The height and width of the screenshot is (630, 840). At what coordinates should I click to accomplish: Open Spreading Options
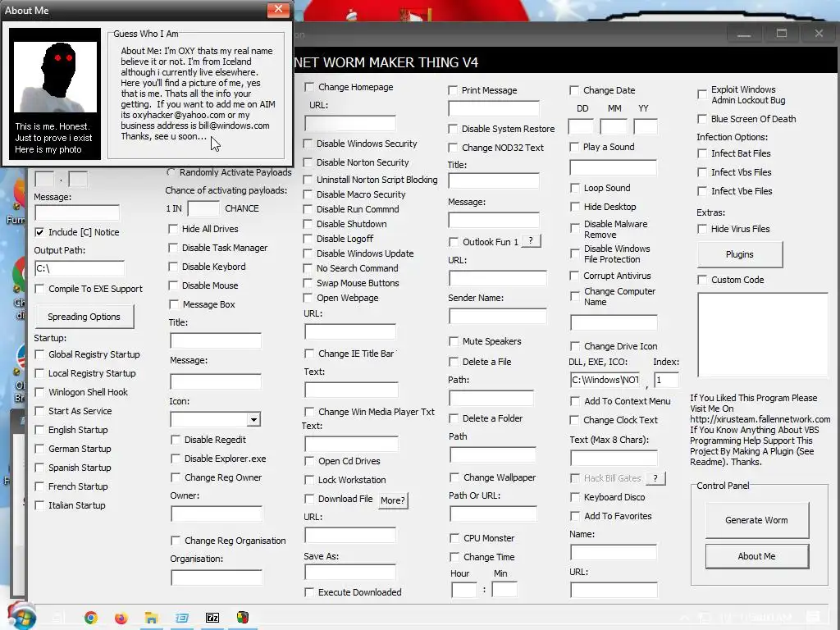(x=84, y=317)
